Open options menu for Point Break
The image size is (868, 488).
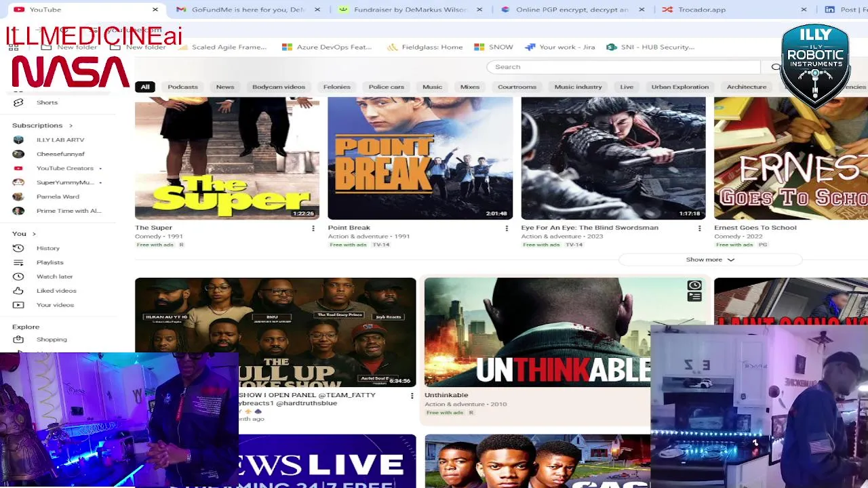[506, 228]
